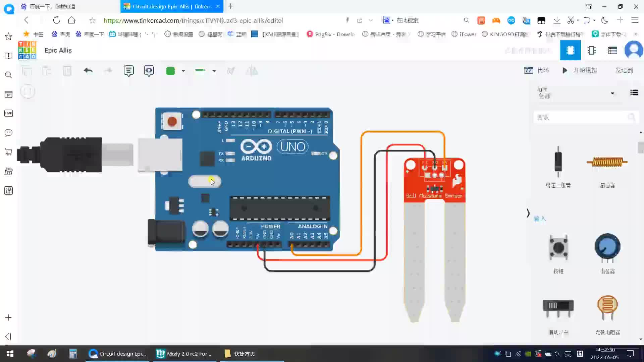
Task: Click the browser back arrow
Action: 26,20
